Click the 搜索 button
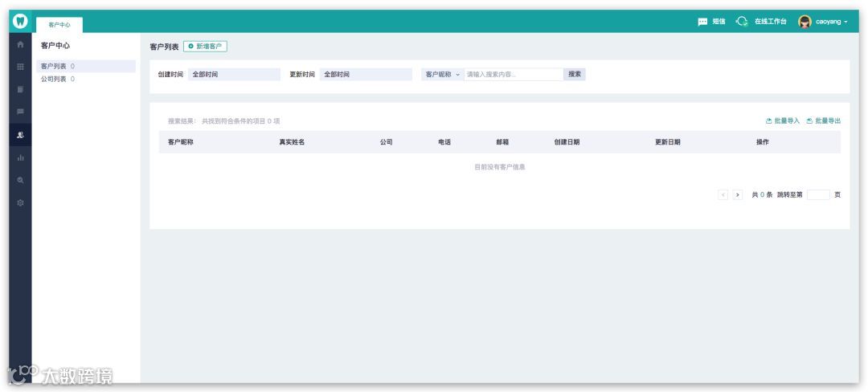The image size is (868, 392). (x=575, y=74)
